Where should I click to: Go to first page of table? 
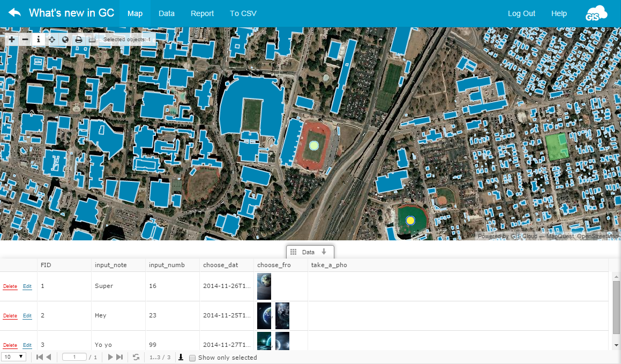tap(40, 357)
